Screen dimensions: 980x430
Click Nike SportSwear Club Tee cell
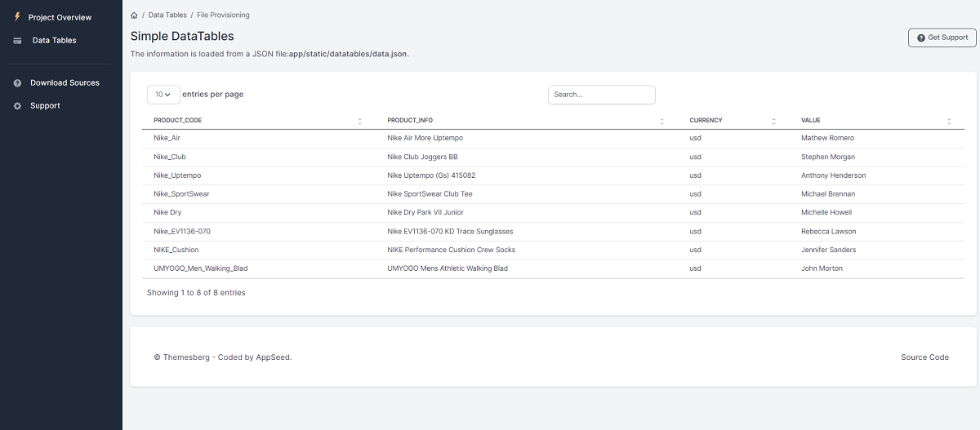click(x=430, y=194)
